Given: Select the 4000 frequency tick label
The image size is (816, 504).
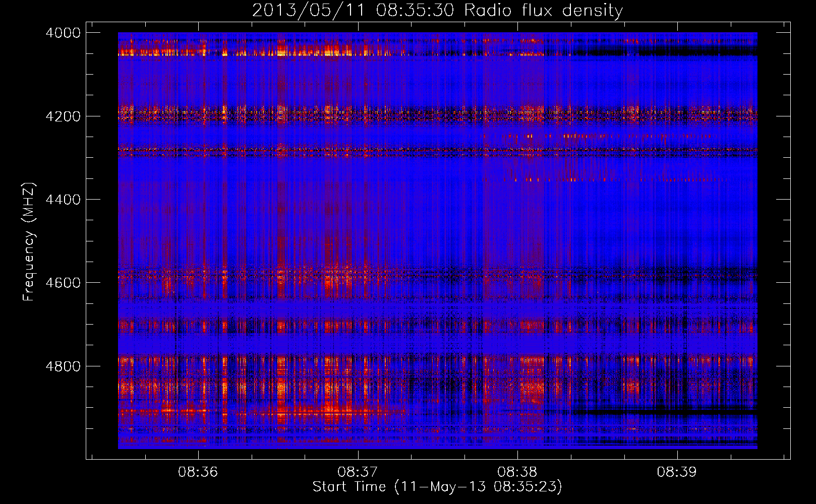Looking at the screenshot, I should pyautogui.click(x=63, y=33).
